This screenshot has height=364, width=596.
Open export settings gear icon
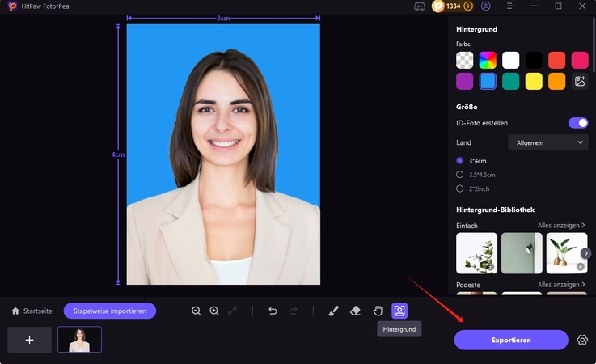click(x=582, y=340)
